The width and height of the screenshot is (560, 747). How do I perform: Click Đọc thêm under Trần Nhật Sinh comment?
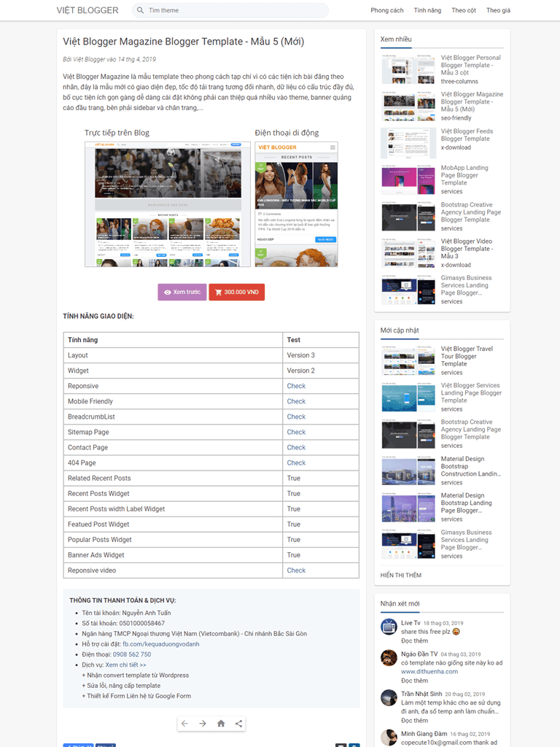414,721
